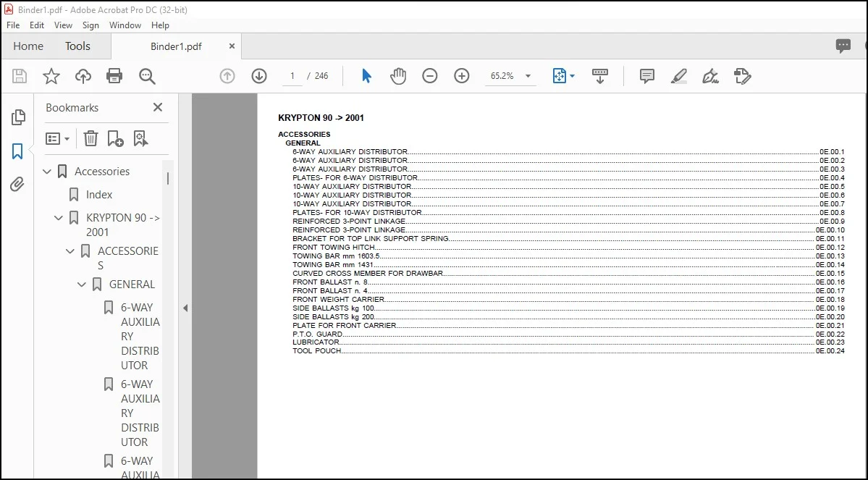The image size is (868, 480).
Task: Zoom out with minus icon
Action: pyautogui.click(x=429, y=76)
